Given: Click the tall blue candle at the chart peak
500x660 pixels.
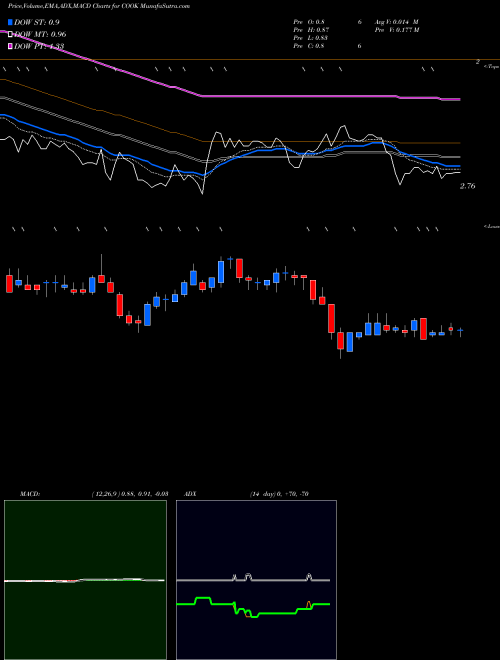Looking at the screenshot, I should pos(221,271).
